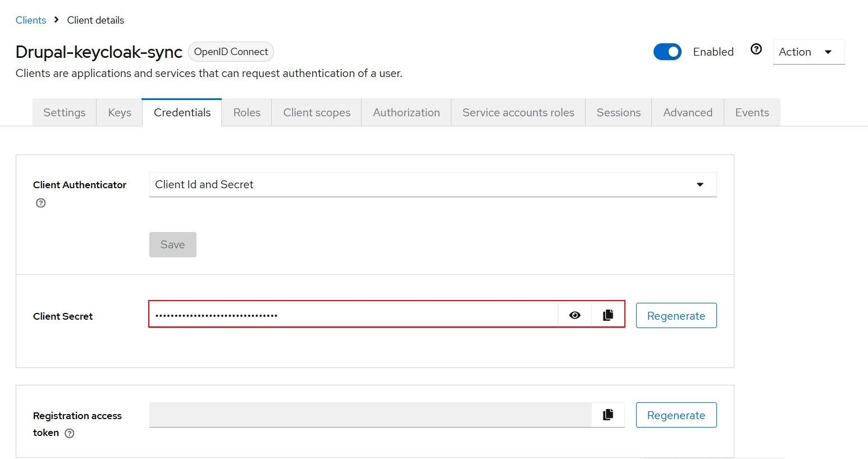Select the Roles tab
Image resolution: width=868 pixels, height=459 pixels.
(246, 112)
